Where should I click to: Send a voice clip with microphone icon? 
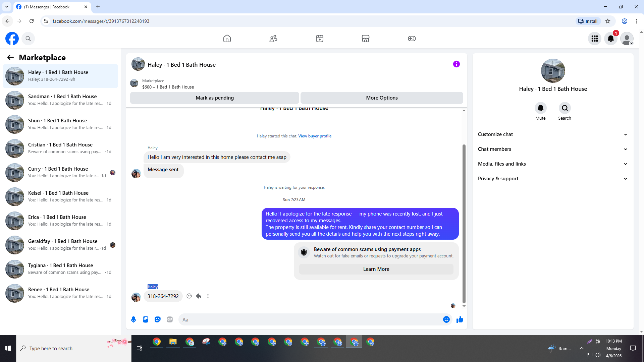coord(133,319)
